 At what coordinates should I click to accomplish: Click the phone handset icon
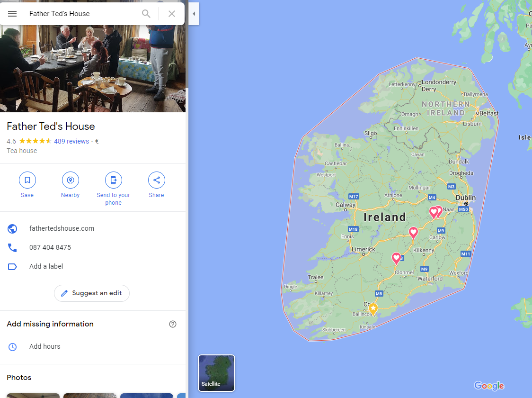[x=12, y=247]
